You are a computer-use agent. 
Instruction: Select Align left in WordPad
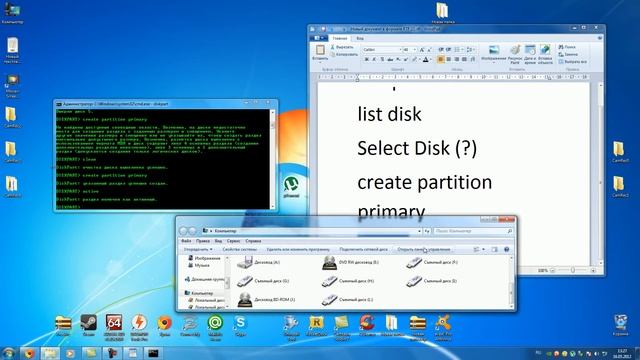[x=441, y=60]
